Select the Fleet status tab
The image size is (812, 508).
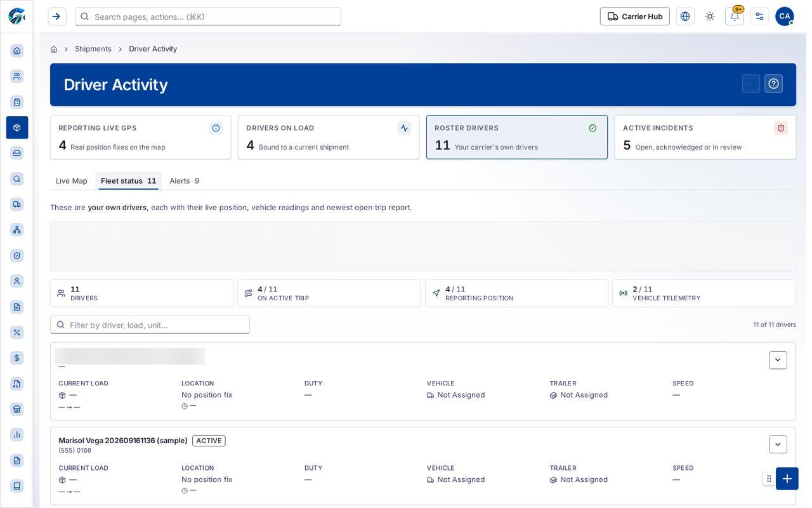pos(129,181)
